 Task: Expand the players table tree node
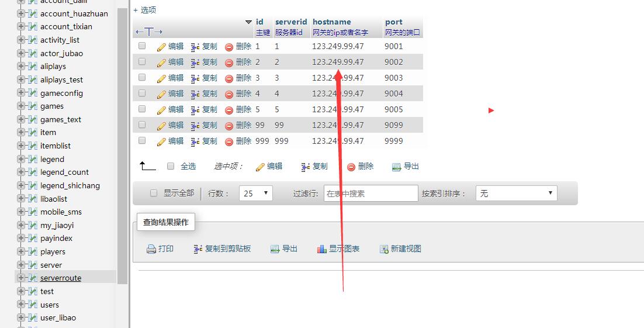21,251
